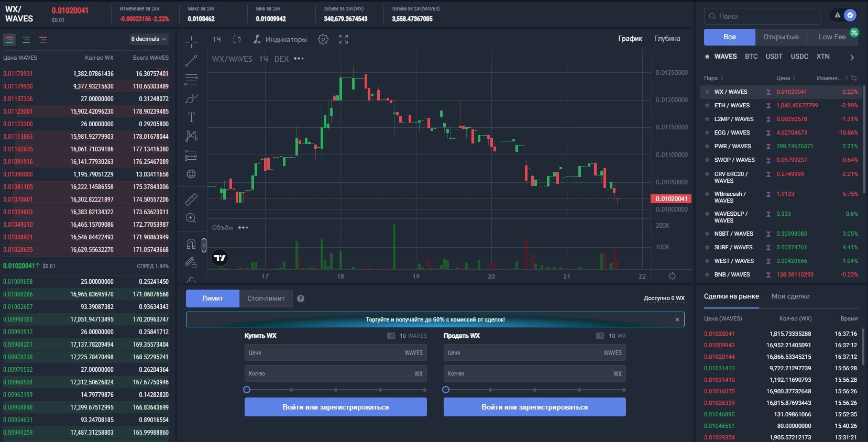
Task: Open the Индикаторы indicators menu
Action: tap(280, 39)
